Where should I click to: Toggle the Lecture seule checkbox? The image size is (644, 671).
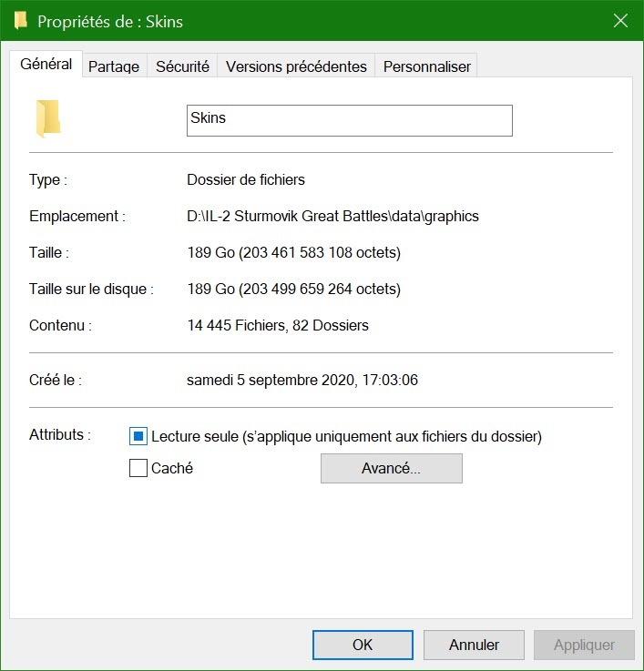pyautogui.click(x=138, y=436)
